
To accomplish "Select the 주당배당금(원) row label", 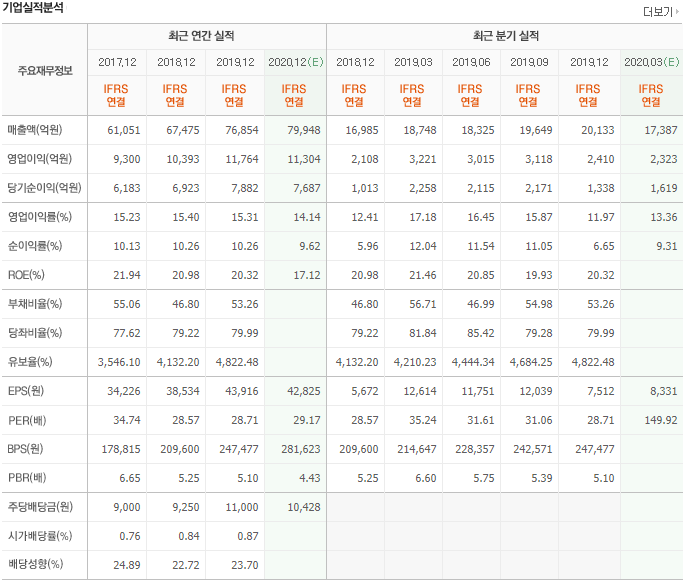I will tap(40, 507).
